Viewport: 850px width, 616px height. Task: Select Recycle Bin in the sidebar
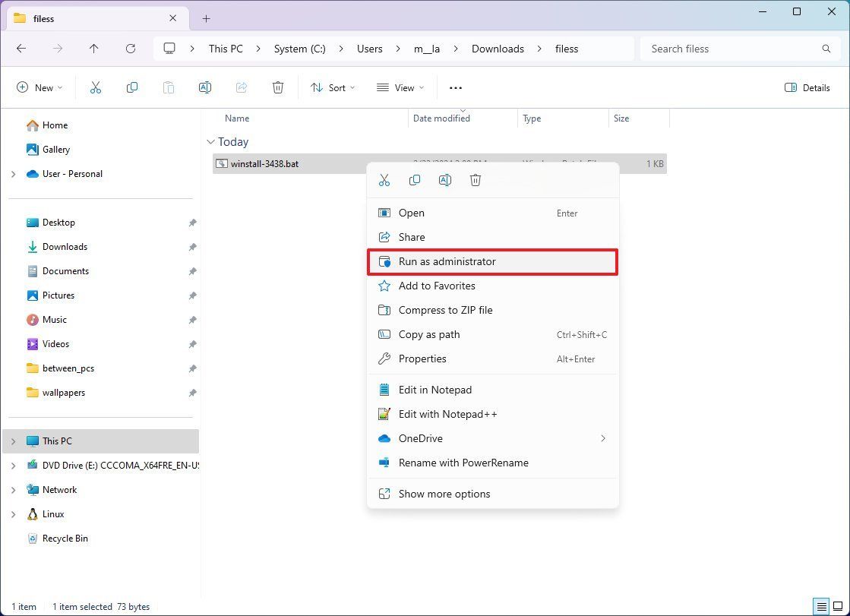(x=65, y=538)
